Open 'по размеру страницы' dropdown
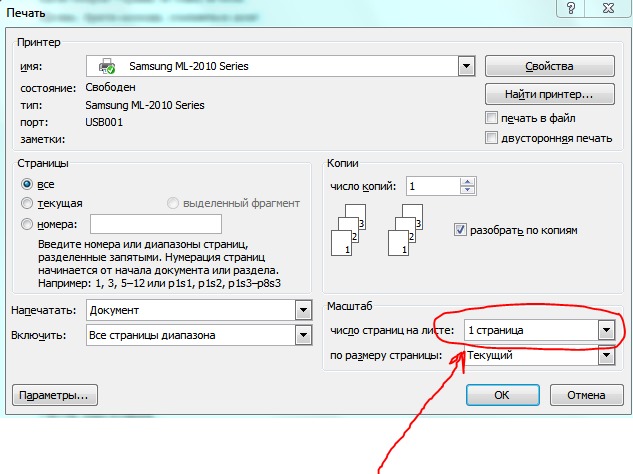The height and width of the screenshot is (474, 633). [x=604, y=356]
